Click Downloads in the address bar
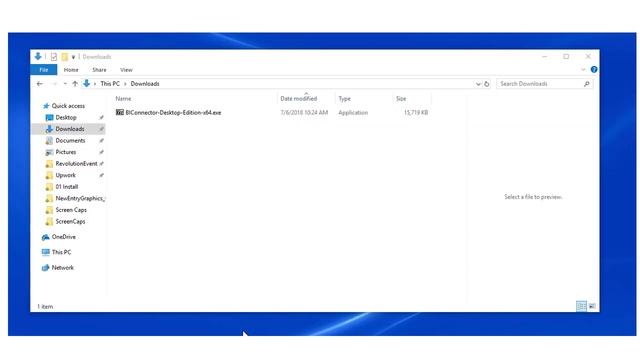 pyautogui.click(x=145, y=84)
